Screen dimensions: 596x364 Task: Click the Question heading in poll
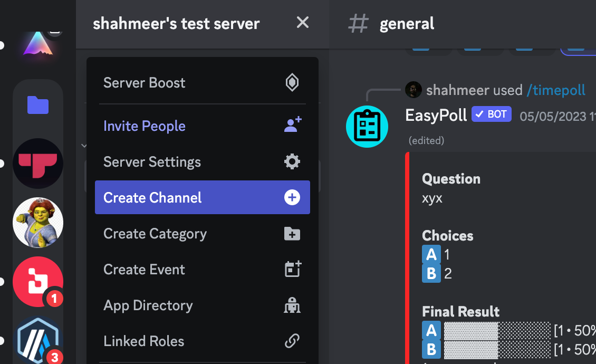[451, 179]
